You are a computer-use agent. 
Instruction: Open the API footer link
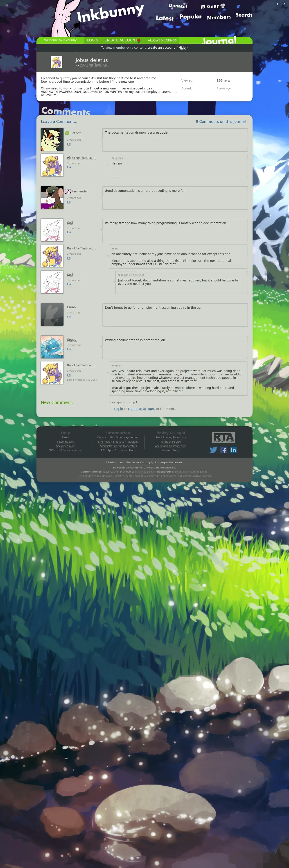tap(103, 450)
